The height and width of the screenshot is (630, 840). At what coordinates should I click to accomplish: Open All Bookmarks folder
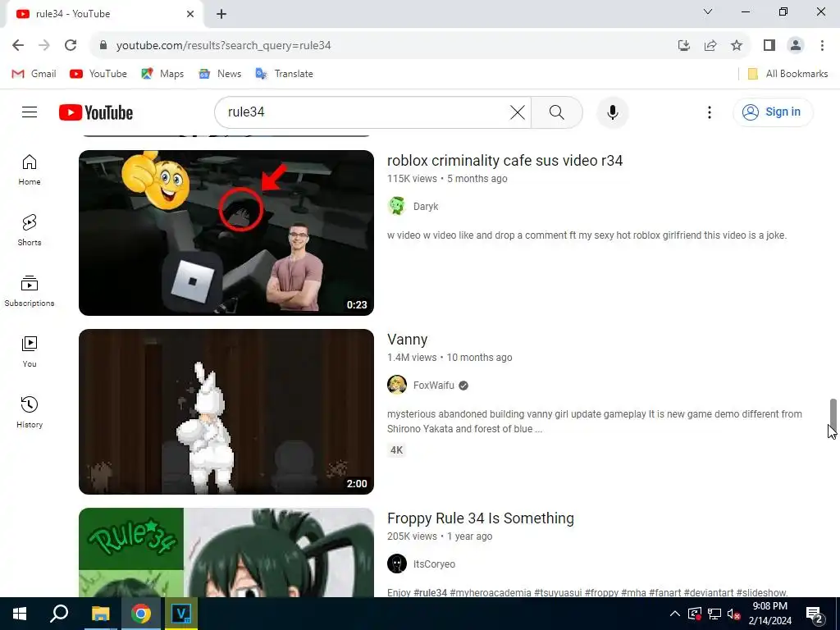pos(787,73)
